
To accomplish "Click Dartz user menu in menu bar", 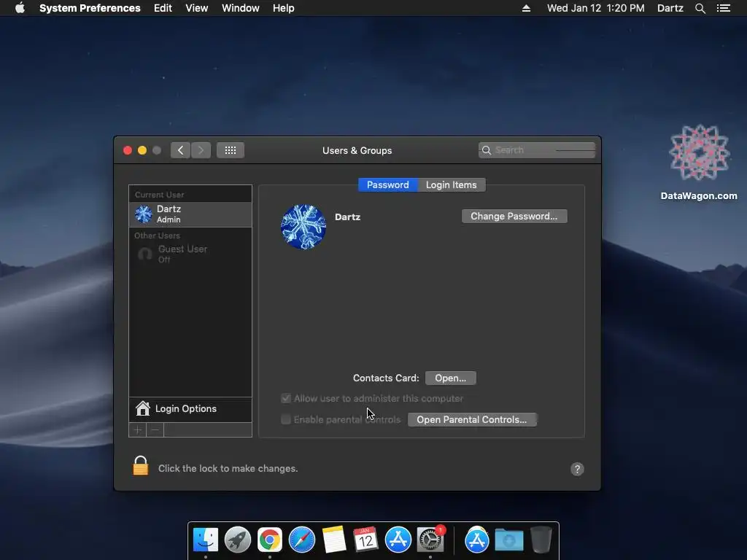I will pyautogui.click(x=670, y=8).
